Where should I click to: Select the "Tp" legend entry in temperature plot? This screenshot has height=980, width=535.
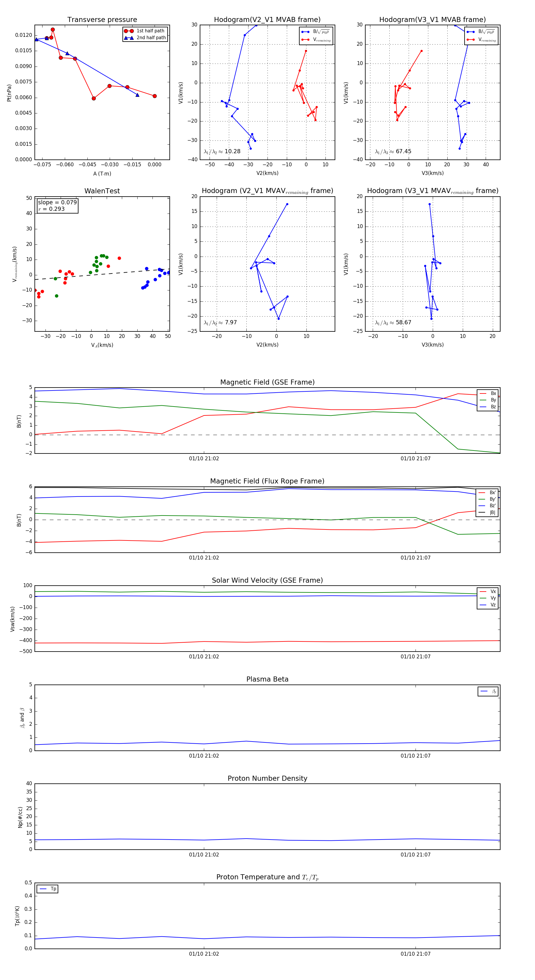point(48,889)
